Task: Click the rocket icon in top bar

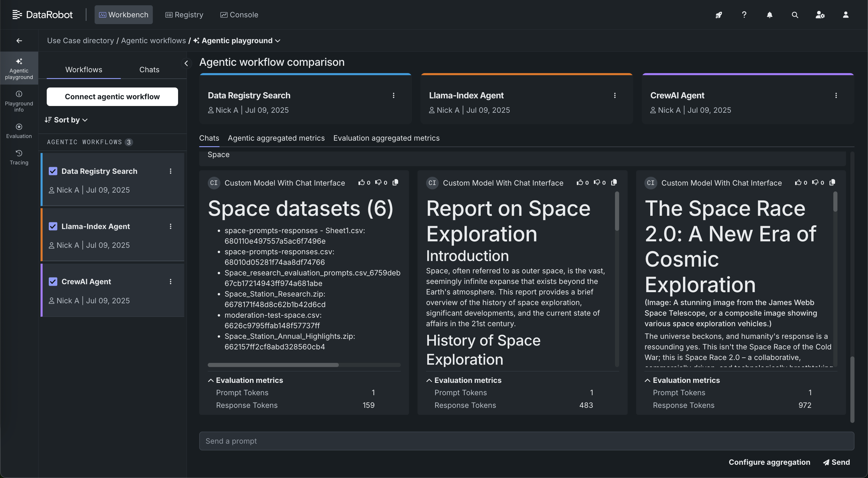Action: tap(718, 15)
